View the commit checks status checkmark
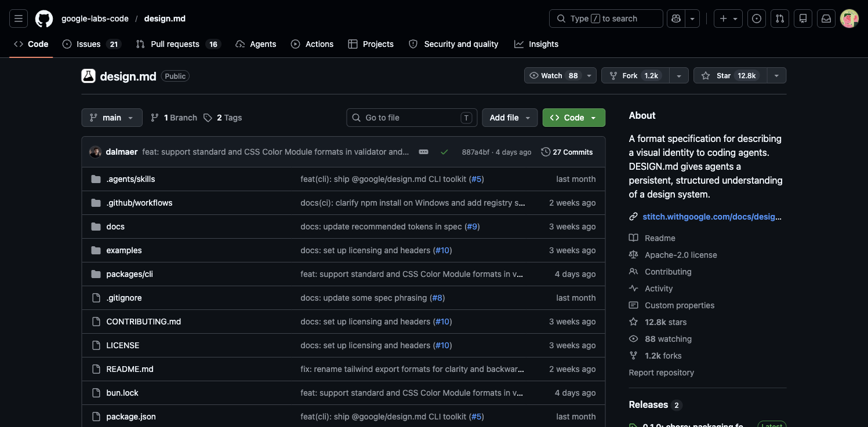This screenshot has height=427, width=868. click(444, 152)
